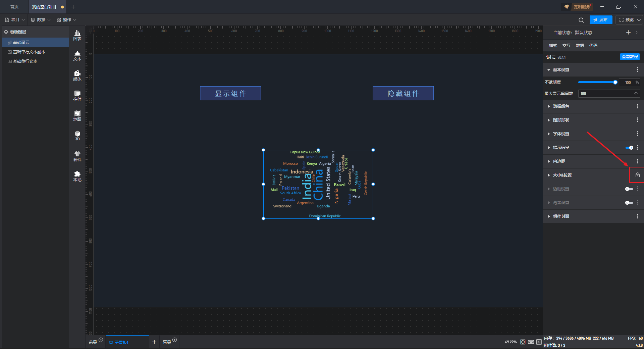Click the 查看教程 tutorial button
The height and width of the screenshot is (349, 644).
coord(630,57)
